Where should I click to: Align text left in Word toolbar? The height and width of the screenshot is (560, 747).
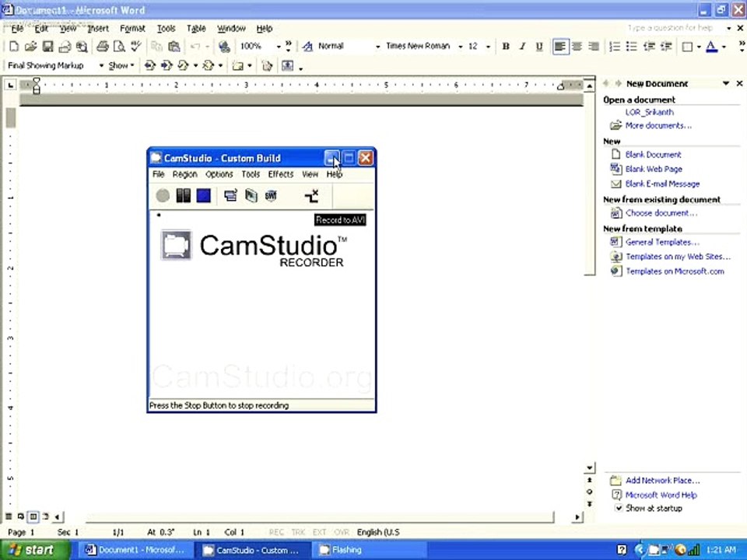coord(560,46)
